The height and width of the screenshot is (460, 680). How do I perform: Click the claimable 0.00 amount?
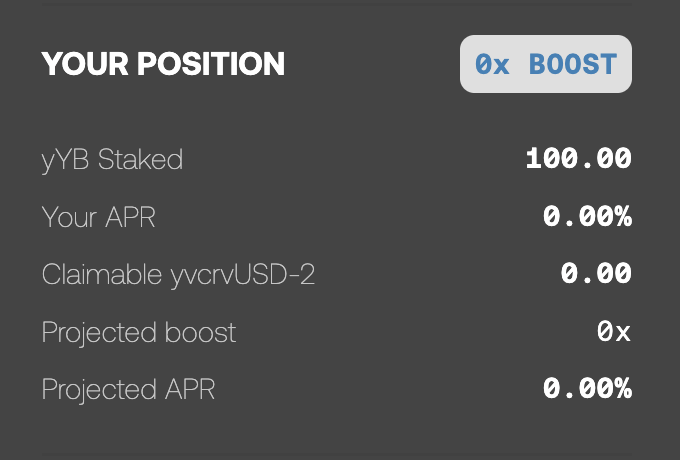[596, 274]
